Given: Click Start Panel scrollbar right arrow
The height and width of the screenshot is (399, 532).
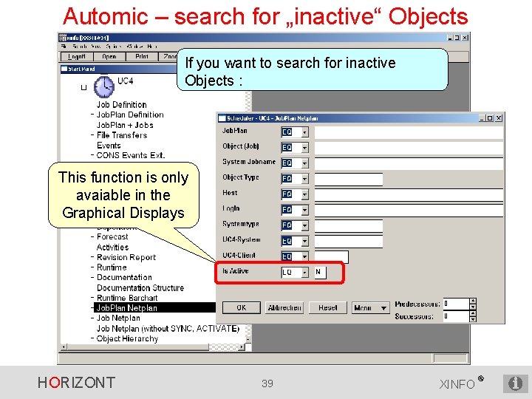Looking at the screenshot, I should (242, 347).
